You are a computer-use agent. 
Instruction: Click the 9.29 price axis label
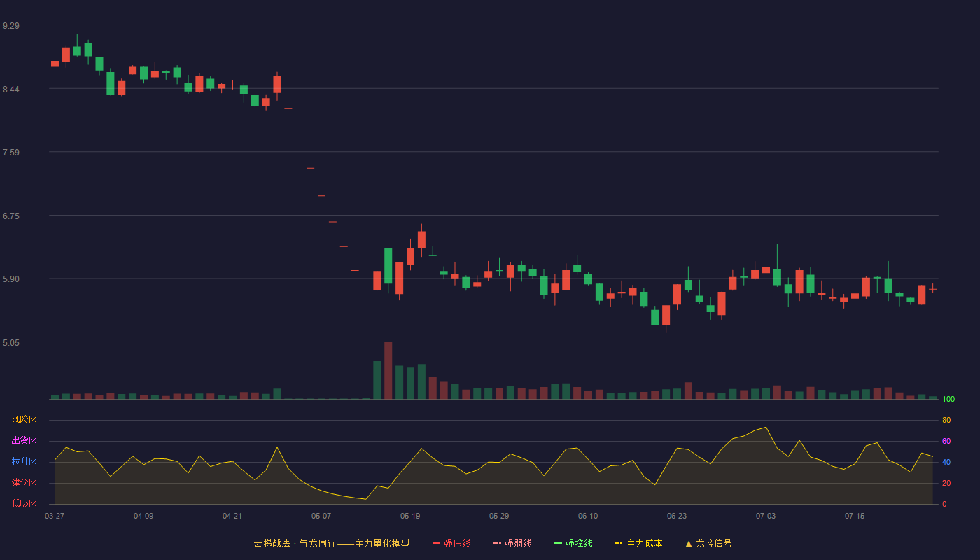(11, 26)
